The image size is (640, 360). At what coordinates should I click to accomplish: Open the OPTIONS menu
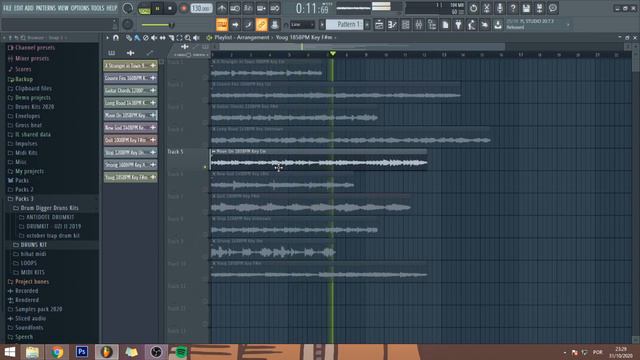coord(80,8)
